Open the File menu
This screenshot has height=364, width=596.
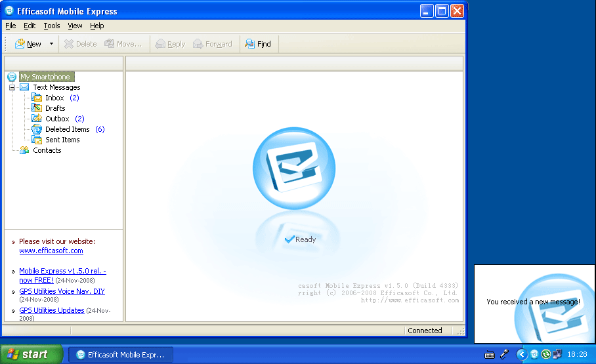click(x=11, y=26)
